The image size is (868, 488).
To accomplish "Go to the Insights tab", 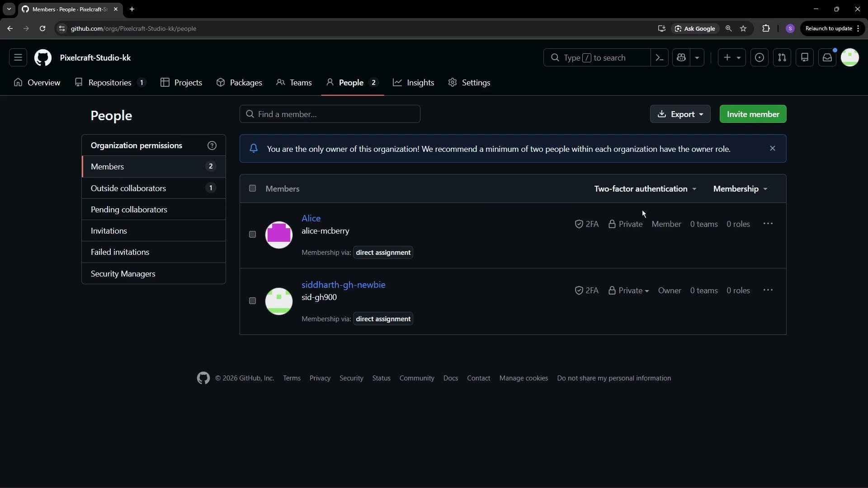I will pyautogui.click(x=414, y=83).
